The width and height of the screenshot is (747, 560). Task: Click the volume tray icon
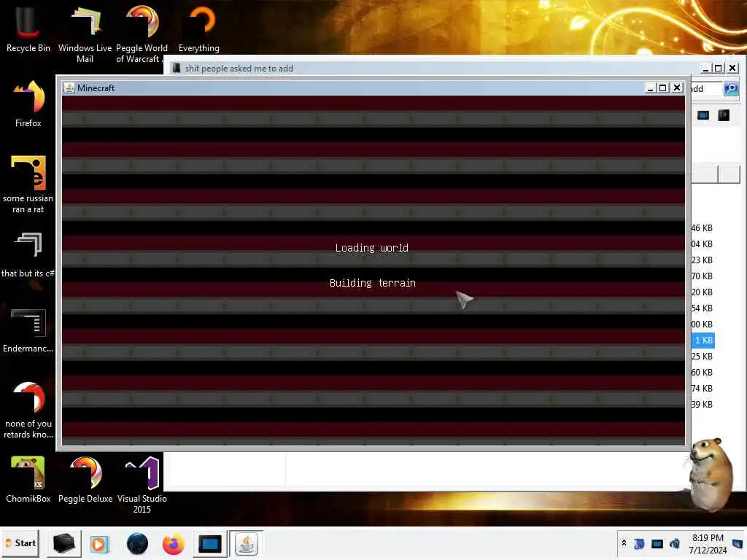[x=675, y=543]
